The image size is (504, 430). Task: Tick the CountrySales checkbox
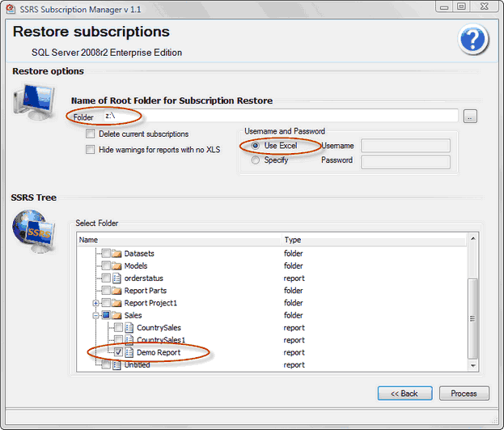pos(118,327)
